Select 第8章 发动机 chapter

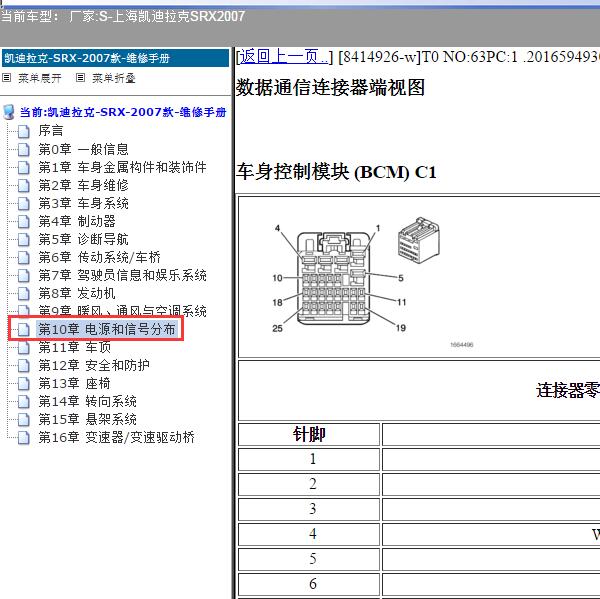(x=77, y=293)
